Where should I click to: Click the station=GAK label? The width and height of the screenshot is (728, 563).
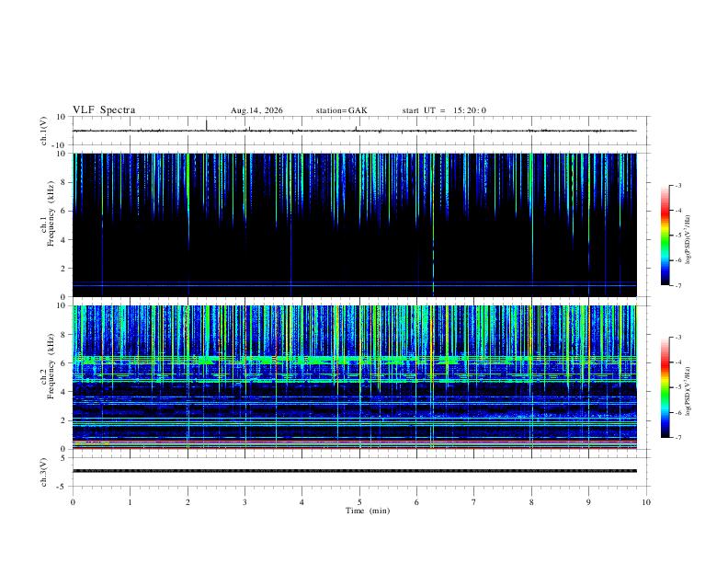click(341, 110)
